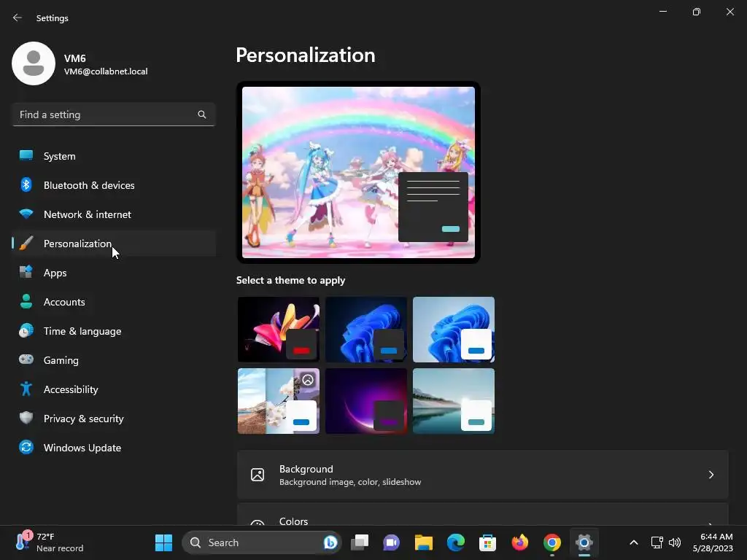Select Network & internet in sidebar

point(113,214)
